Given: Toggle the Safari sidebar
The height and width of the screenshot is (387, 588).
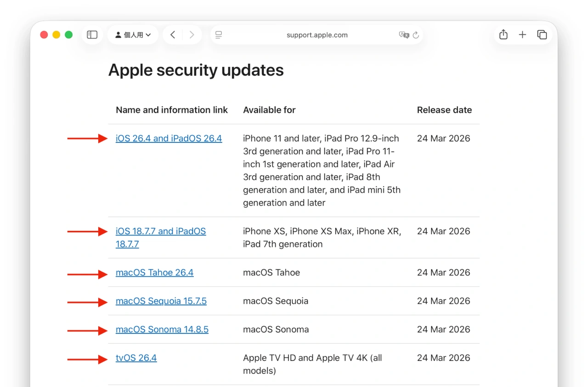Looking at the screenshot, I should pos(92,35).
